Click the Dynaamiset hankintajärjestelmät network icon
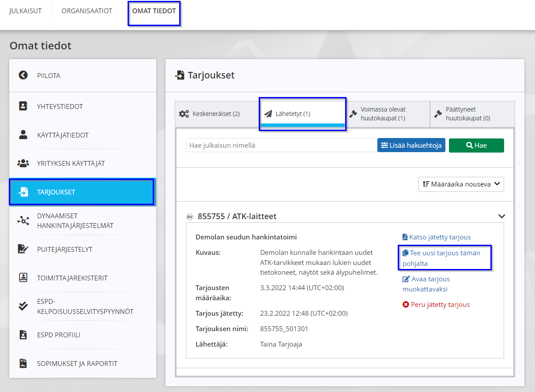Viewport: 535px width, 392px height. (x=23, y=220)
